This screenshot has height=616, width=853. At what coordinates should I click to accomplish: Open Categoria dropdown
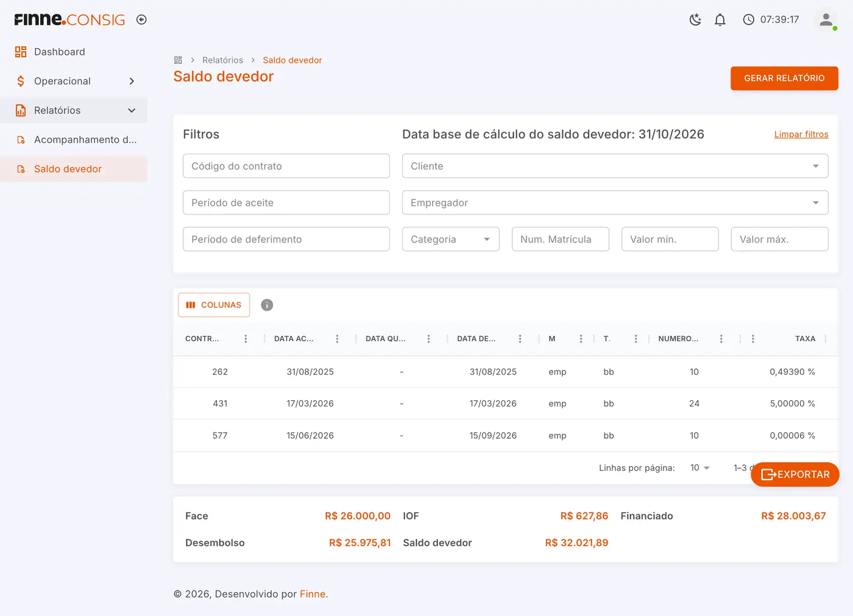click(451, 239)
